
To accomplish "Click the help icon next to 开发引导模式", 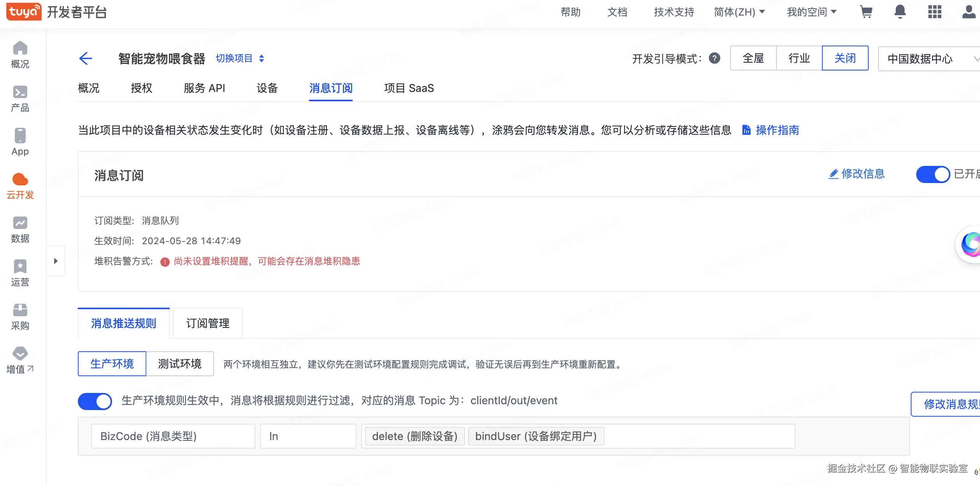I will [715, 58].
